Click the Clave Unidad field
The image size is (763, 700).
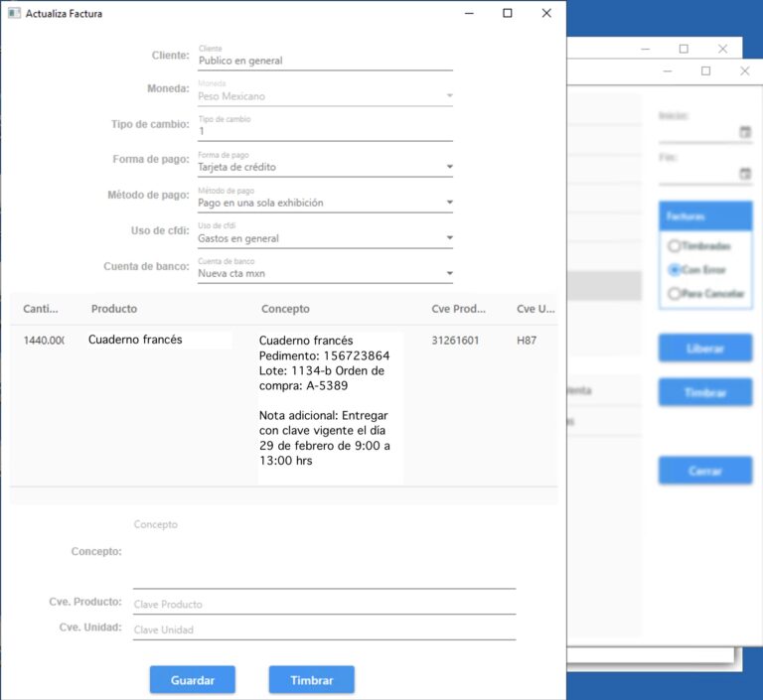pyautogui.click(x=324, y=630)
